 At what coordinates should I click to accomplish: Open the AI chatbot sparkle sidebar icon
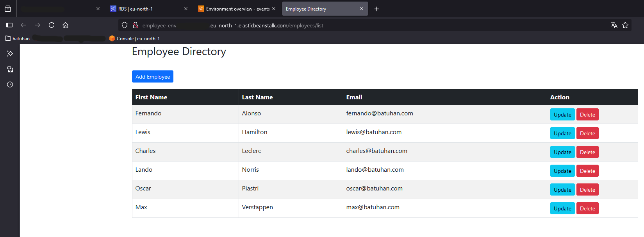coord(10,54)
